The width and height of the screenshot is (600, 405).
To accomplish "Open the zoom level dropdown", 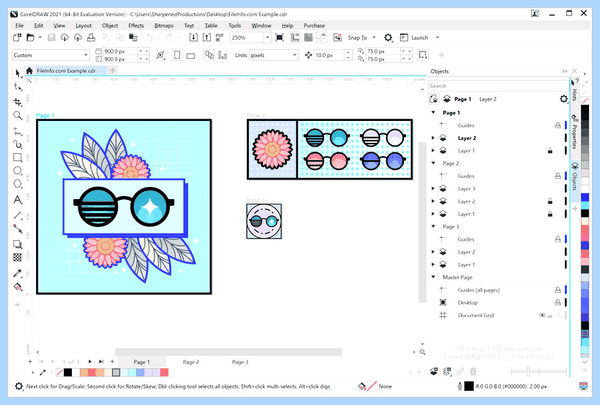I will pyautogui.click(x=267, y=38).
